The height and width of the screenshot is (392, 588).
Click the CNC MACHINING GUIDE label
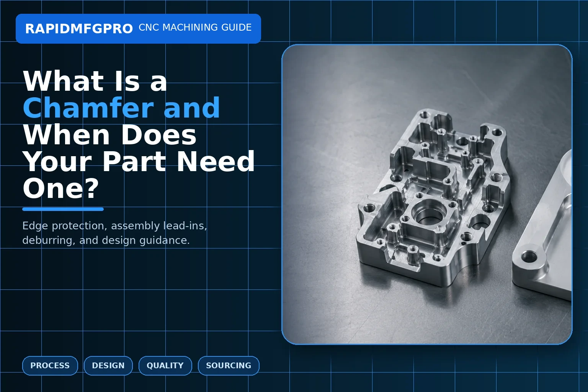pos(195,28)
